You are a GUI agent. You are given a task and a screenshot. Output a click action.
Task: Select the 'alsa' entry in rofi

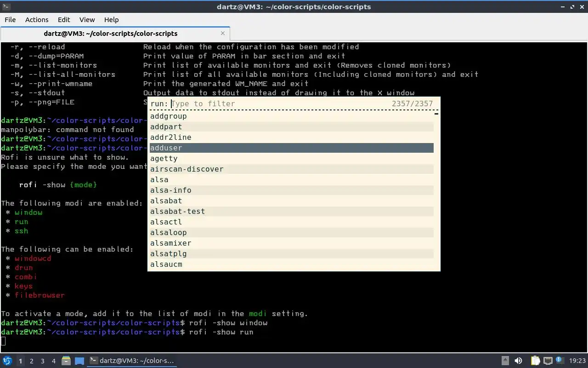[292, 180]
